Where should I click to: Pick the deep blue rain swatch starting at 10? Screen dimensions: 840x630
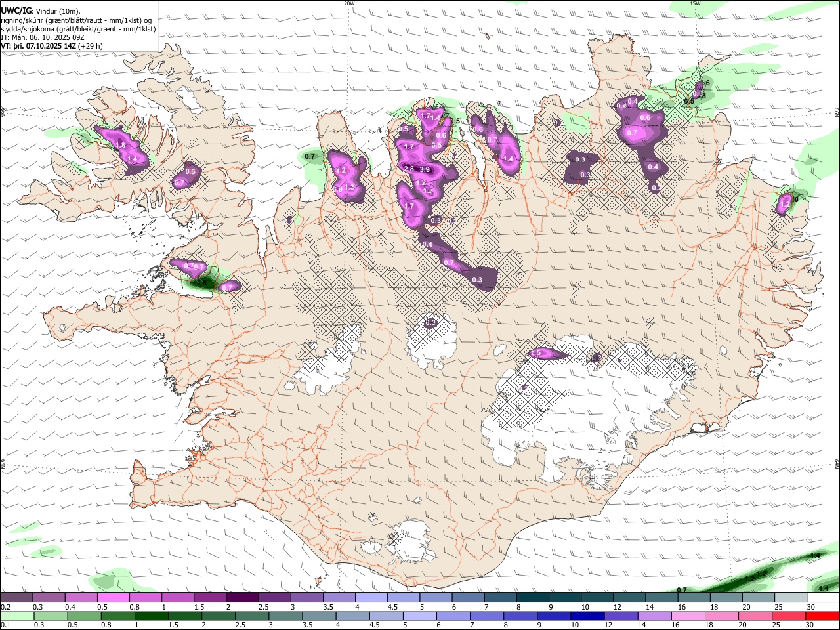[x=587, y=616]
